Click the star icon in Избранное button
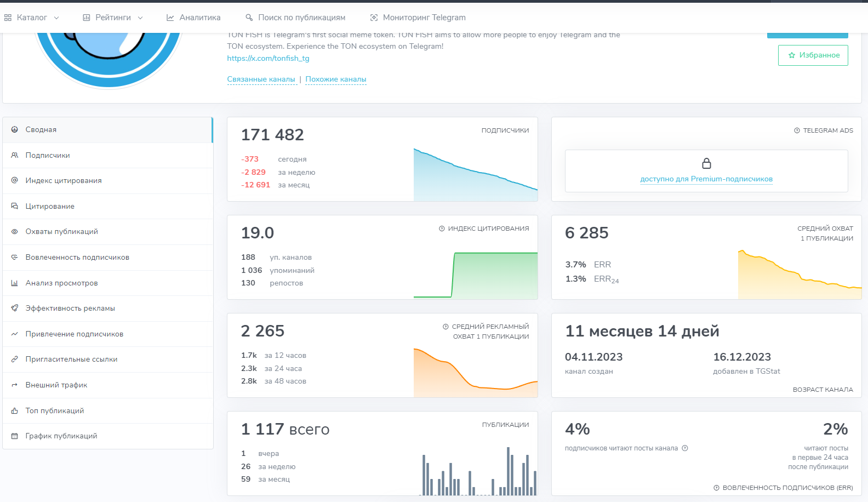Image resolution: width=868 pixels, height=502 pixels. point(792,55)
